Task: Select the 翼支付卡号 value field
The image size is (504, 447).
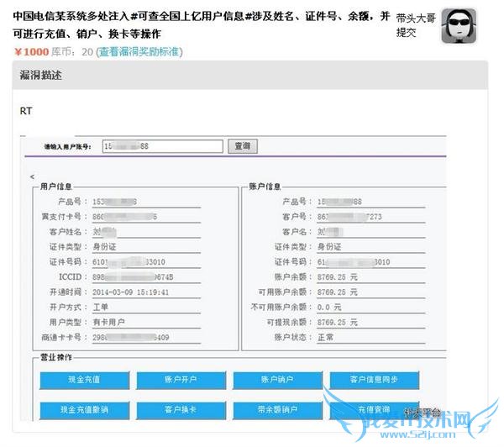Action: [146, 217]
